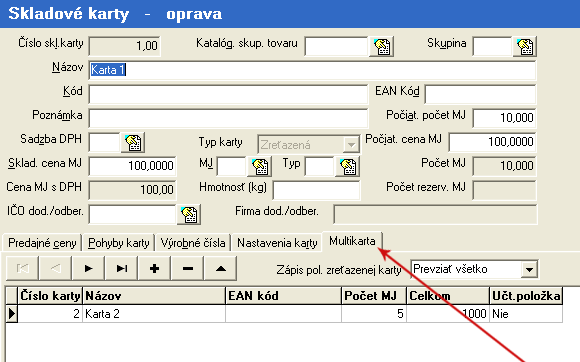Go to the previous record
The width and height of the screenshot is (580, 362).
point(55,268)
